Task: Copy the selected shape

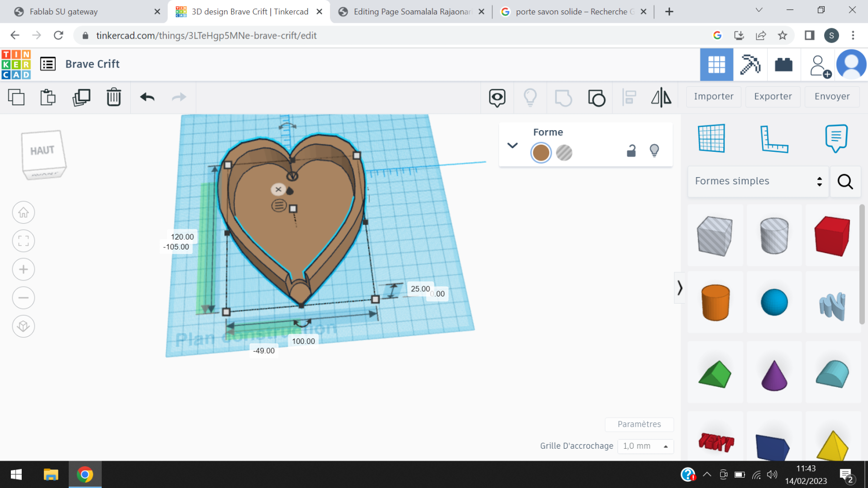Action: tap(17, 97)
